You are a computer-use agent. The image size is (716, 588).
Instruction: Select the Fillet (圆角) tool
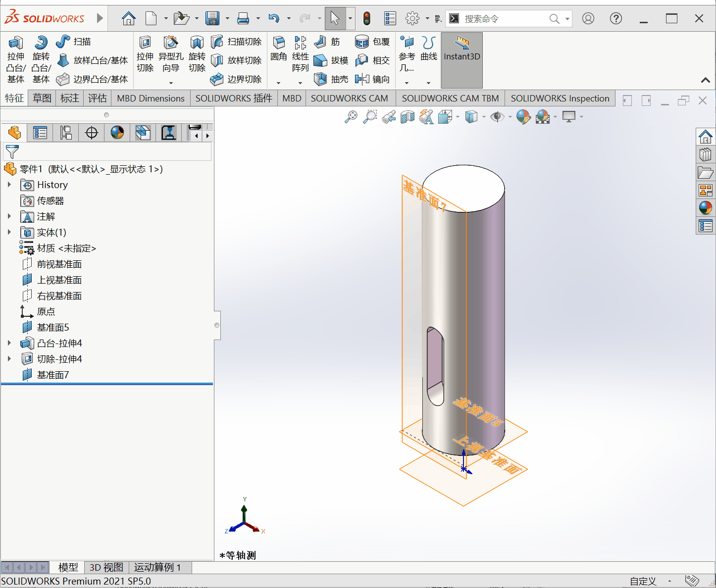279,49
